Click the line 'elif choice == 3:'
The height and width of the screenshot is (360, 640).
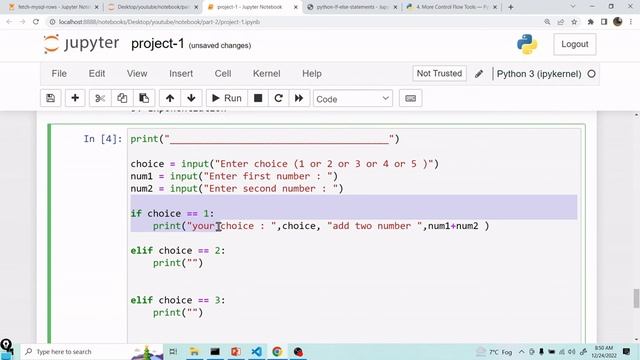178,300
